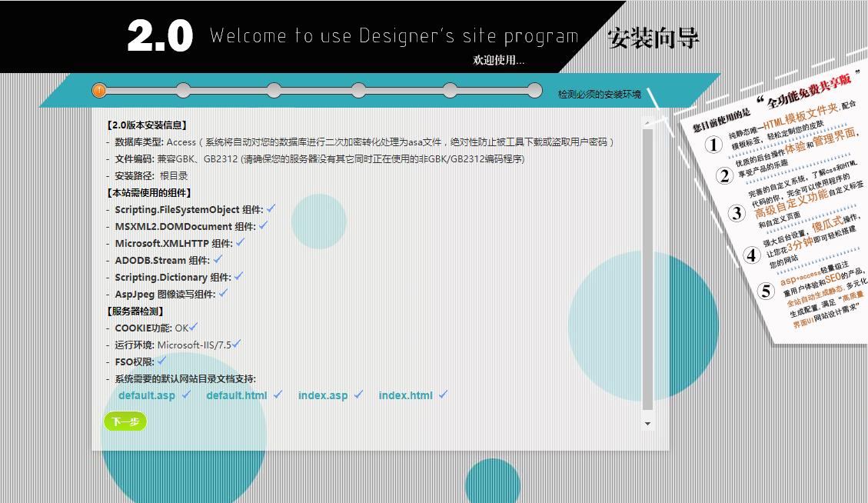Click circled number 3 on the flyer
Image resolution: width=868 pixels, height=503 pixels.
737,213
